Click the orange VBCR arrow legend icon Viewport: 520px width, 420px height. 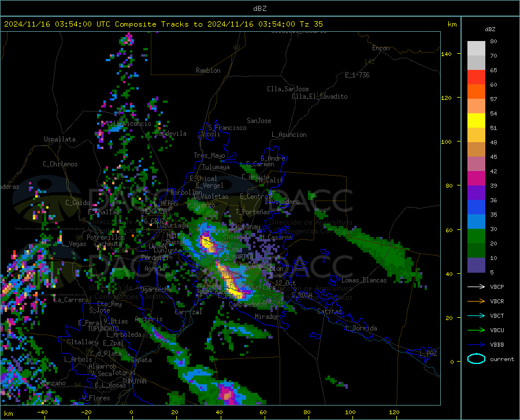476,302
